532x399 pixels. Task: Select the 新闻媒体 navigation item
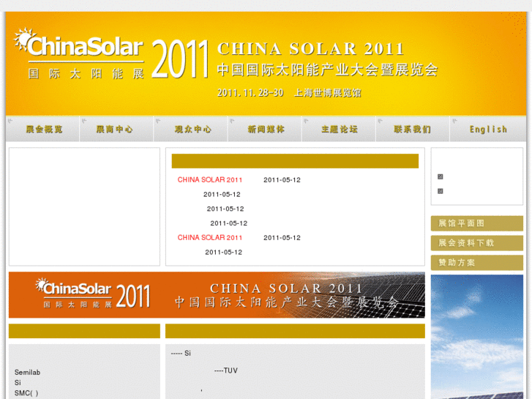coord(265,129)
